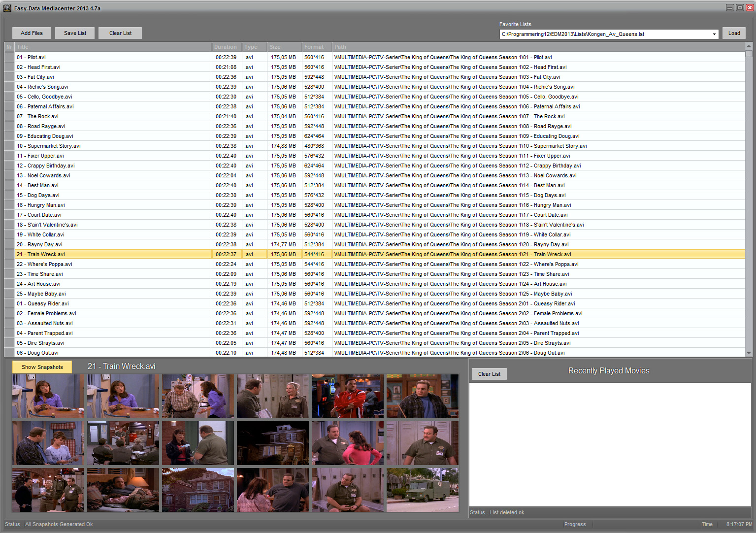Screen dimensions: 756x533
Task: Select row '09 - Educating Doug.avi'
Action: tap(375, 136)
